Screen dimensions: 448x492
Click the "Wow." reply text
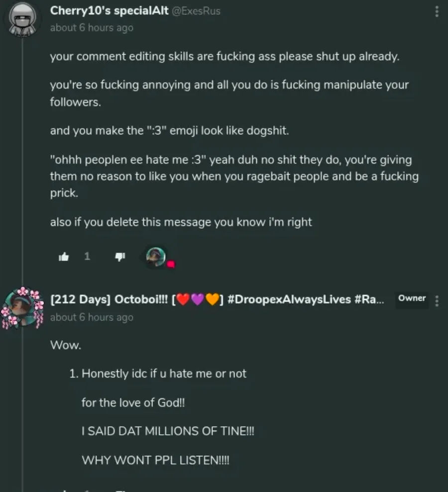pos(66,345)
